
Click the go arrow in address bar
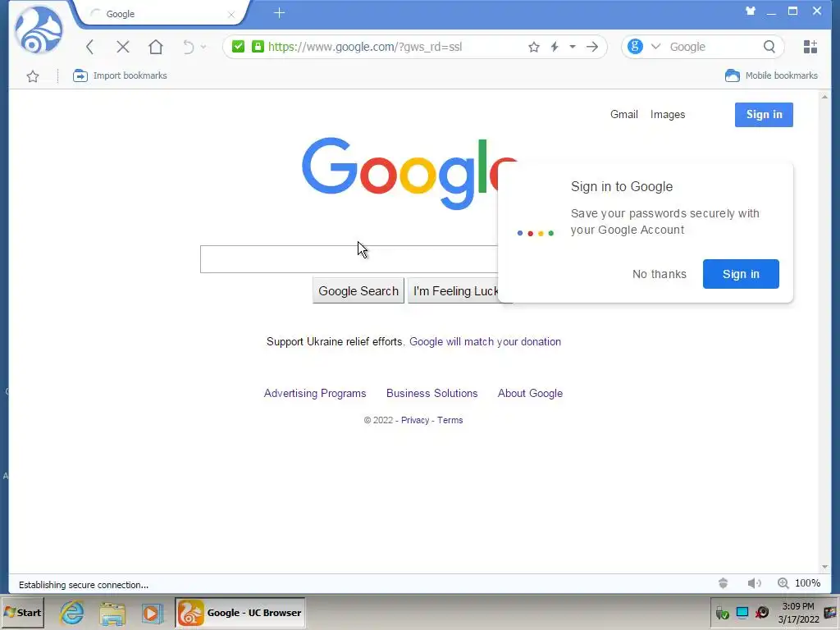pos(592,47)
